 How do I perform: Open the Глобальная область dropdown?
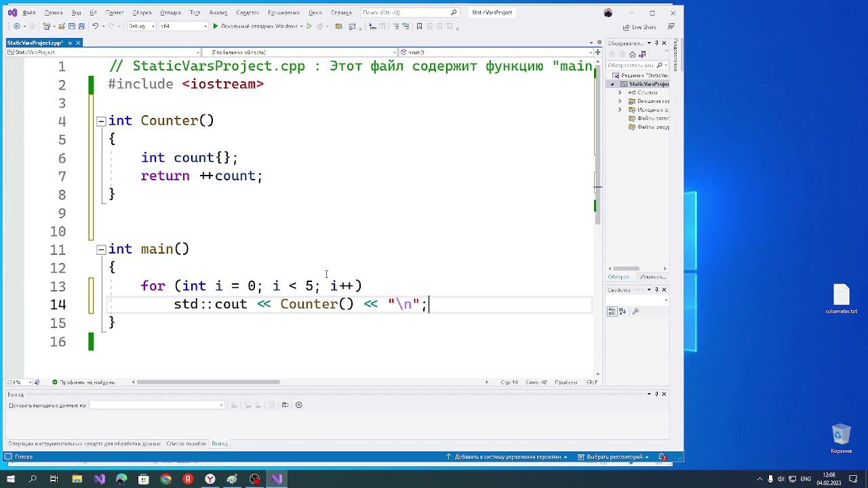[300, 52]
